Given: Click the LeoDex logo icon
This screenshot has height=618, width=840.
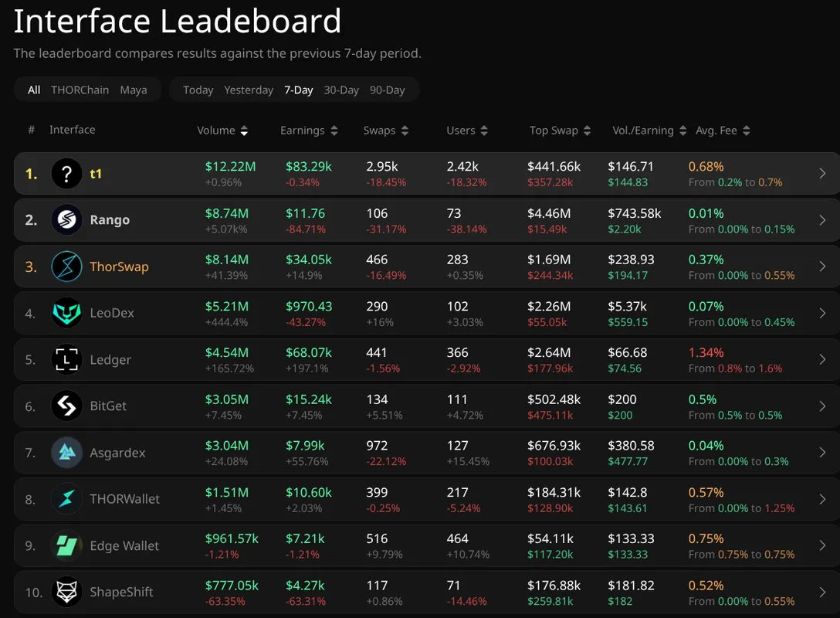Looking at the screenshot, I should coord(66,313).
